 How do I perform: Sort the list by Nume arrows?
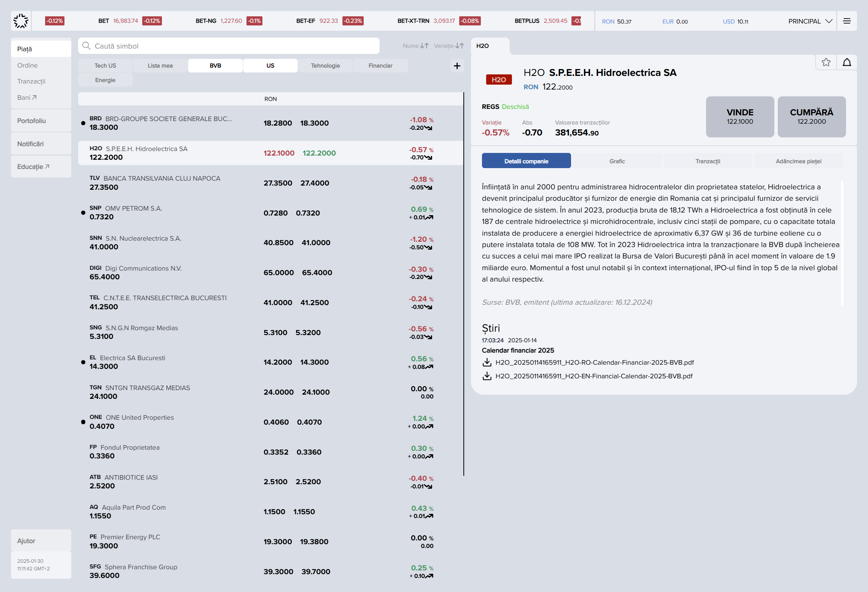pos(425,46)
